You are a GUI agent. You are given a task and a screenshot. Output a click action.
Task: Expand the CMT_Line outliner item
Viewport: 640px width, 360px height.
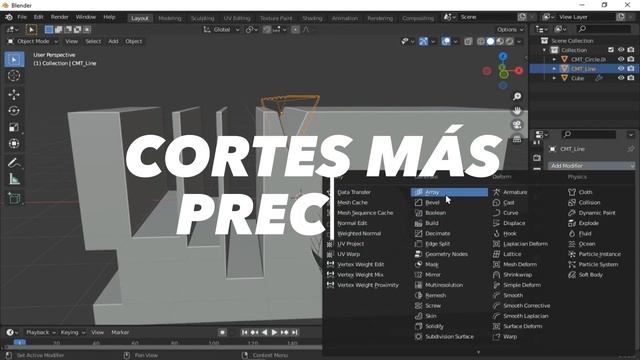click(554, 69)
